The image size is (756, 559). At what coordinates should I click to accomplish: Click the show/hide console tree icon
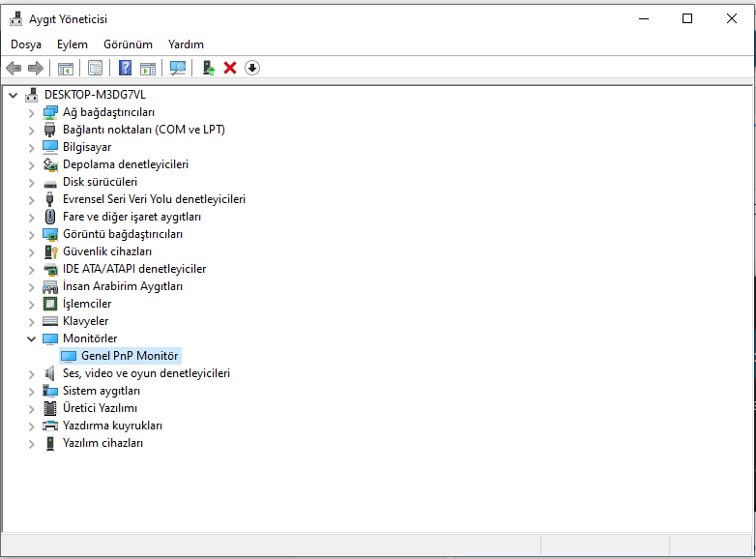[x=66, y=68]
